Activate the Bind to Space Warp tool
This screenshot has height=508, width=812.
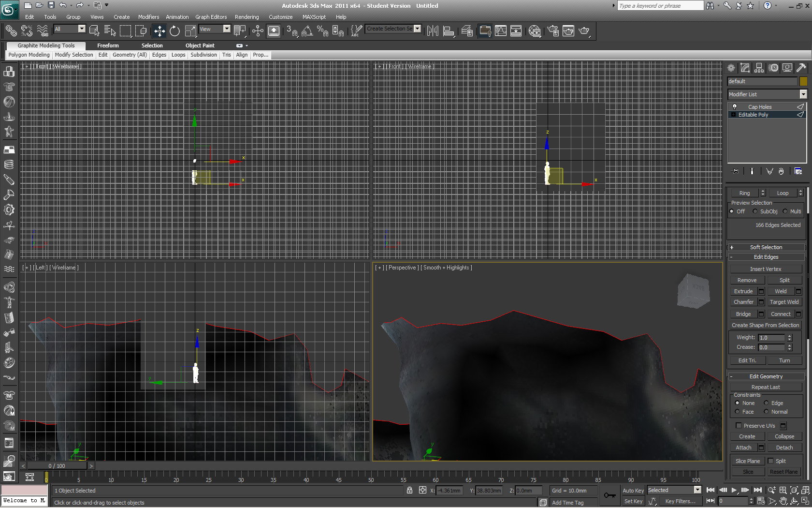coord(43,31)
